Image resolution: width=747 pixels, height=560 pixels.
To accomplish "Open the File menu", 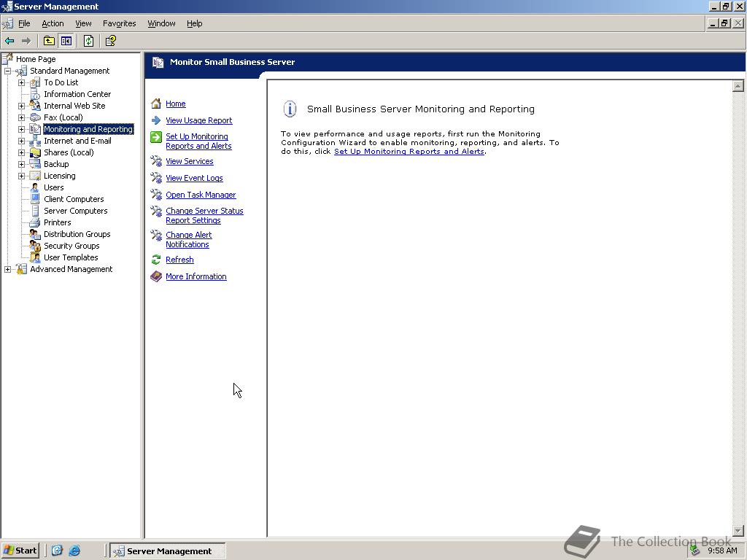I will (24, 23).
